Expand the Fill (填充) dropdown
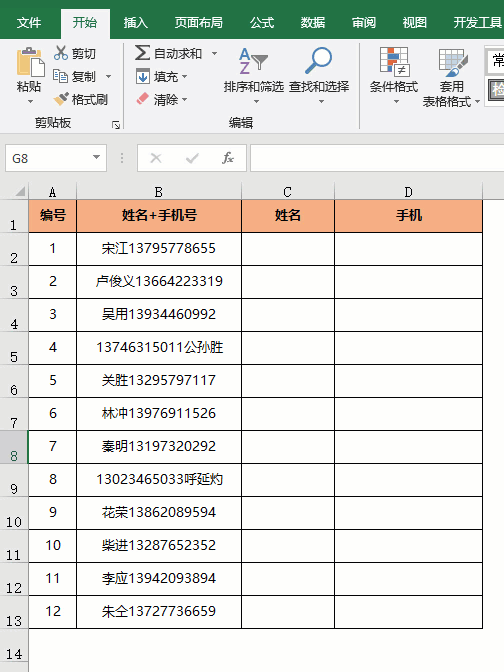The image size is (504, 672). click(x=184, y=77)
